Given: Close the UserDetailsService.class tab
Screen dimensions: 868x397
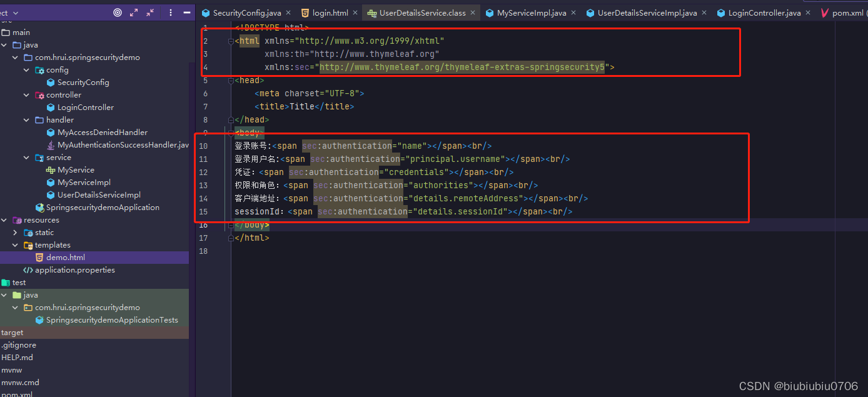Looking at the screenshot, I should point(473,13).
